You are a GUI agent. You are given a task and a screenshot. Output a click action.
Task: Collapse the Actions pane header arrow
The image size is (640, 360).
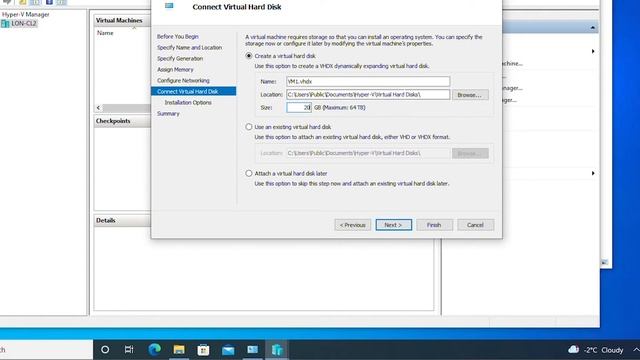tap(592, 27)
